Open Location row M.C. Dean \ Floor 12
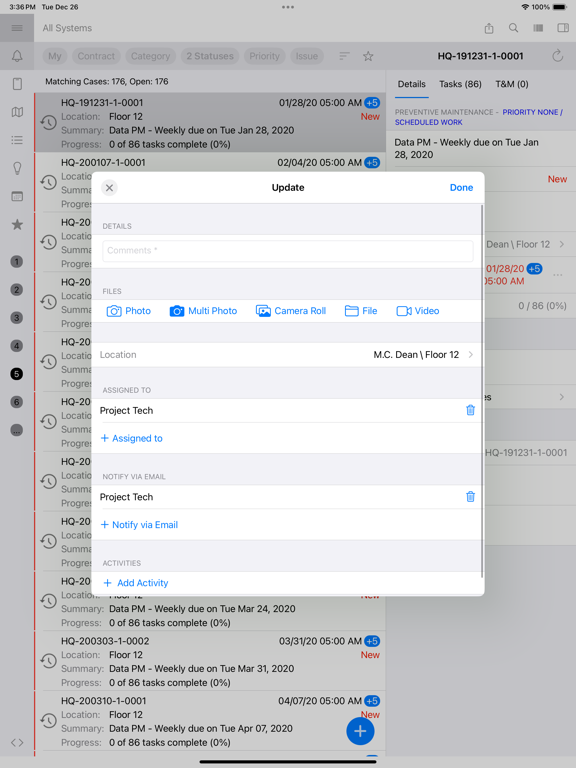The image size is (576, 768). tap(287, 355)
